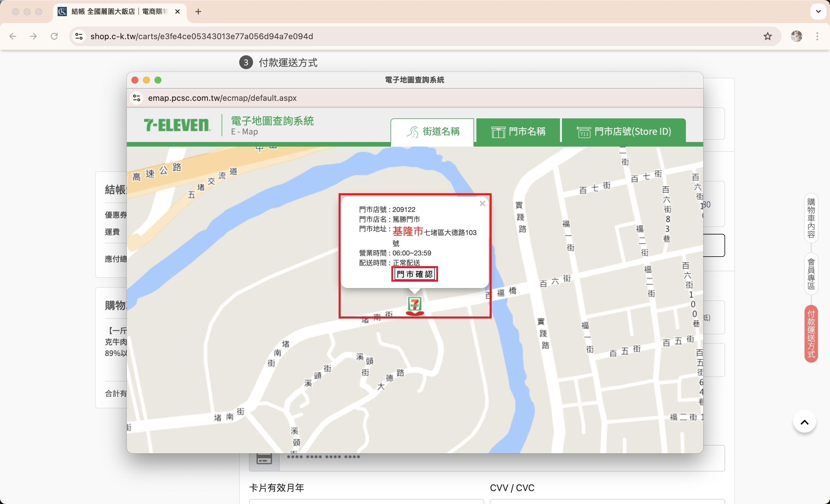
Task: Select the 結帳 全國麗園大飯店 browser tab
Action: tap(120, 12)
